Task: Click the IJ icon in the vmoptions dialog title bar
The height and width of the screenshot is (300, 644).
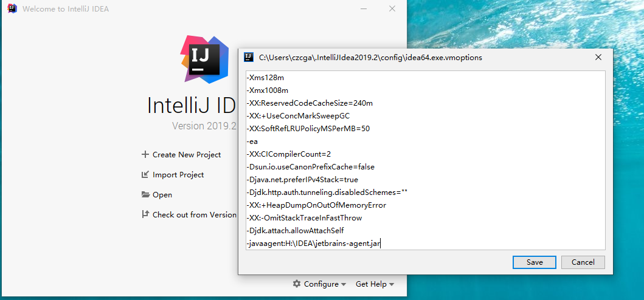Action: [249, 57]
